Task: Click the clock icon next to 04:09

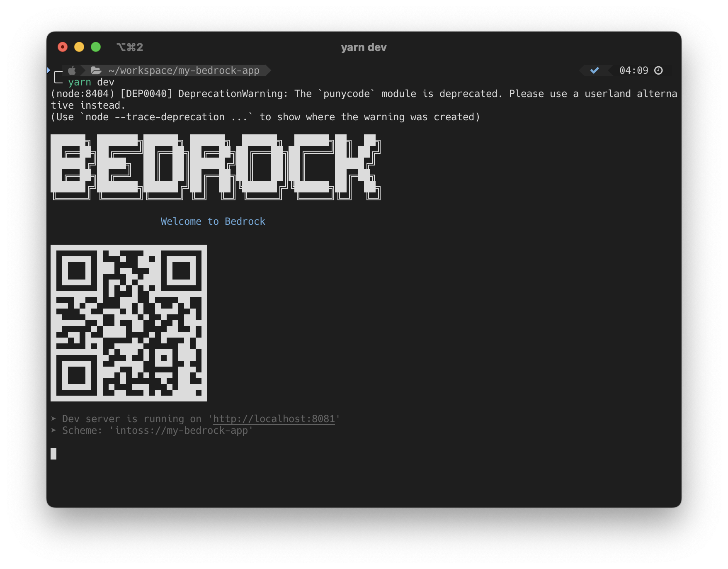Action: point(658,71)
